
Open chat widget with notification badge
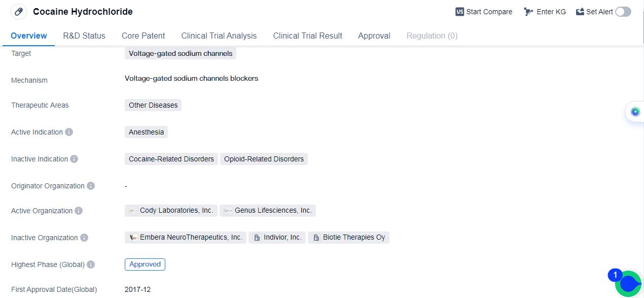click(628, 283)
